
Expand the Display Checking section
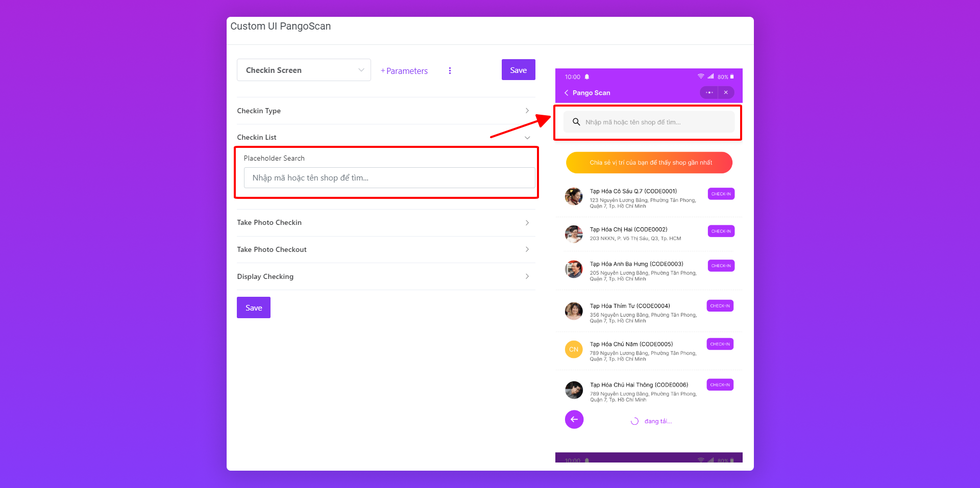click(385, 276)
